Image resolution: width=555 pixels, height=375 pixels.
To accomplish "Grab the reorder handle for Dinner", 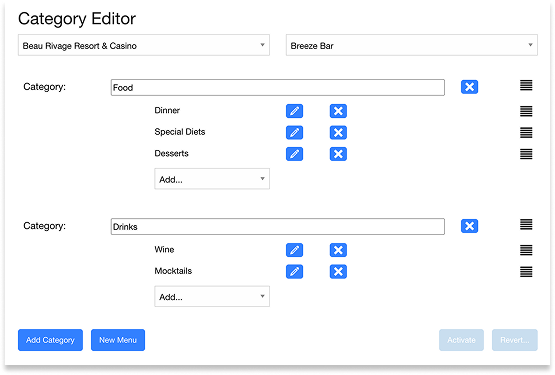I will pos(526,111).
